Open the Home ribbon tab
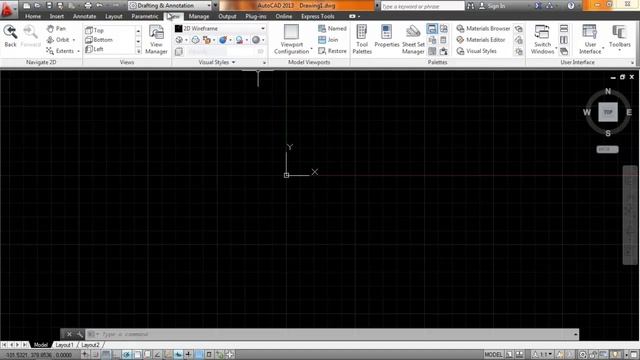 click(33, 16)
